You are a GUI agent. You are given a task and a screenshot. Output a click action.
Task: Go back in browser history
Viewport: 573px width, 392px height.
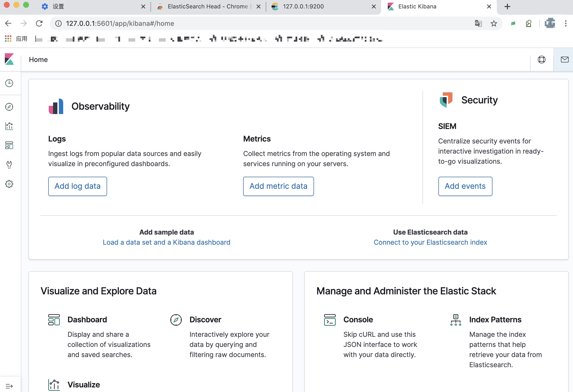(8, 23)
